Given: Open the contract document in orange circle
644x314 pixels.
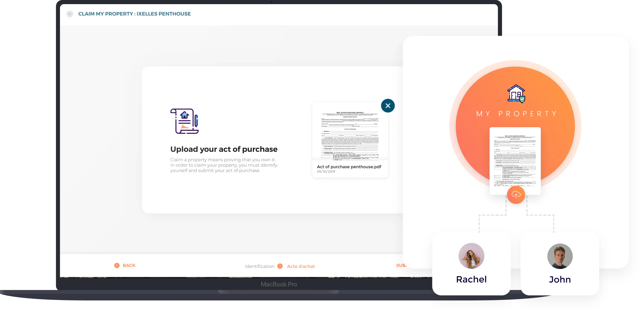Looking at the screenshot, I should point(515,160).
